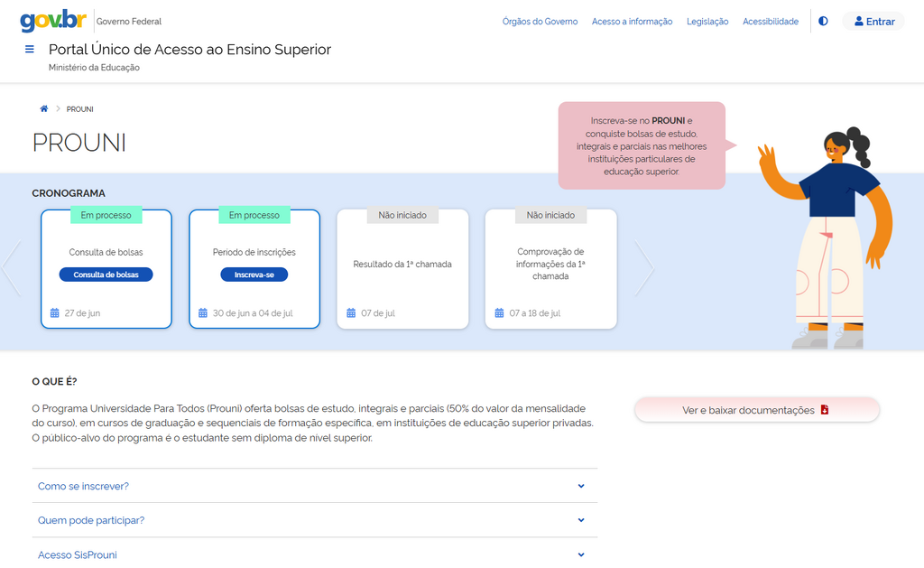The height and width of the screenshot is (568, 924).
Task: Click the 27 de jun date text
Action: [x=82, y=313]
